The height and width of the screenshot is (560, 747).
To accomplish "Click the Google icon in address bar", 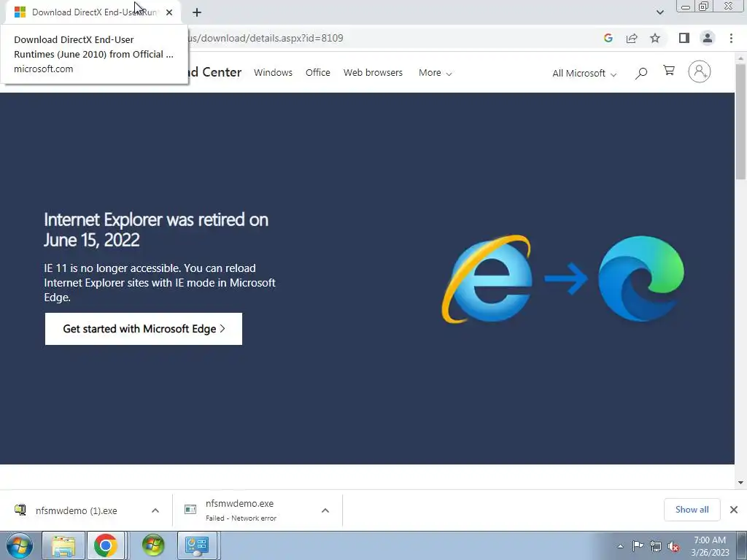I will pyautogui.click(x=608, y=38).
